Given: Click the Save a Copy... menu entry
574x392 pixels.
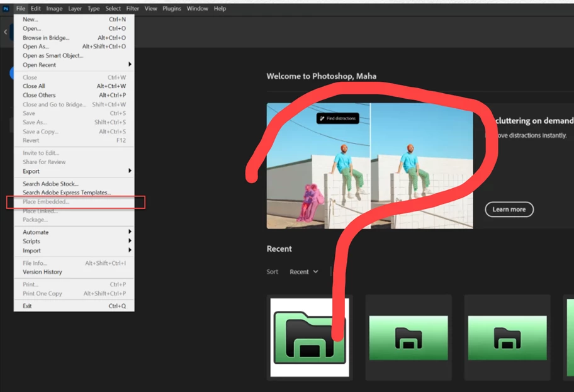Looking at the screenshot, I should (74, 132).
